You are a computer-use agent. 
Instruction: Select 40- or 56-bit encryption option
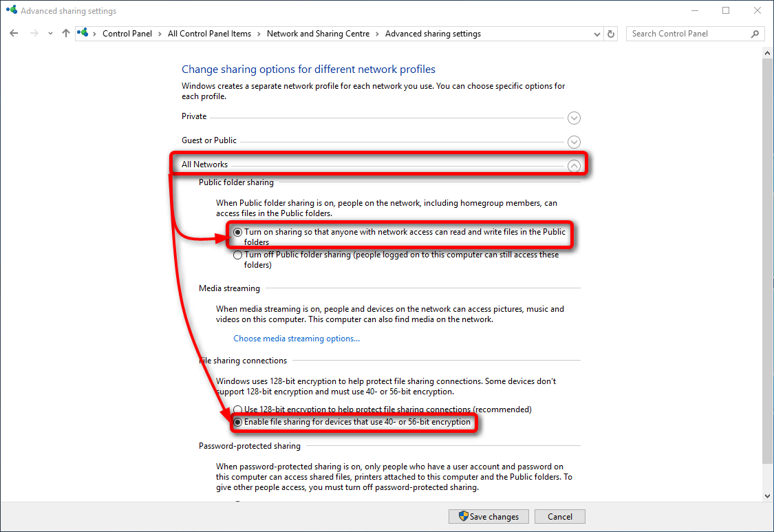pyautogui.click(x=237, y=422)
